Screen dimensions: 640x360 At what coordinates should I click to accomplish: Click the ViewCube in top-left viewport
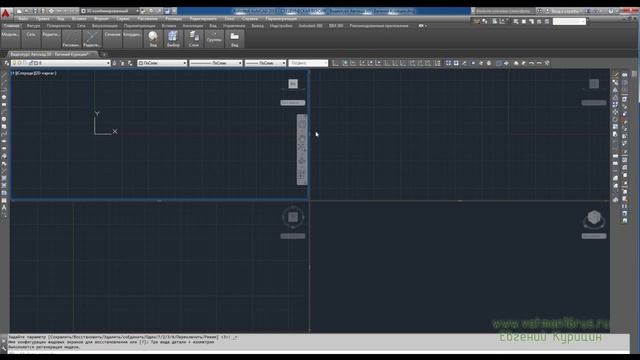pyautogui.click(x=293, y=84)
